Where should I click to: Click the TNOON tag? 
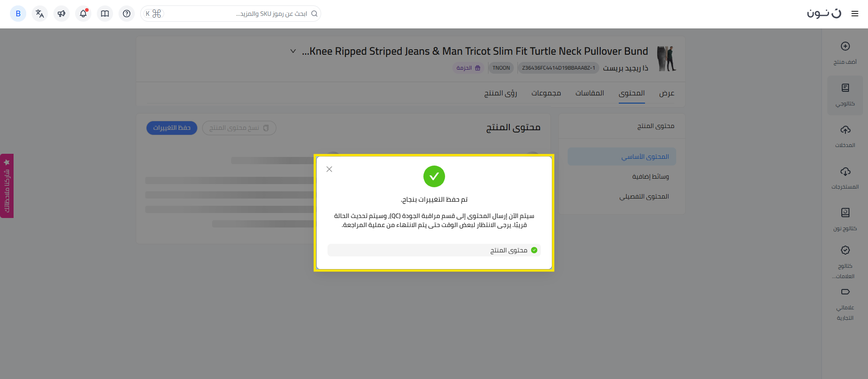point(501,68)
